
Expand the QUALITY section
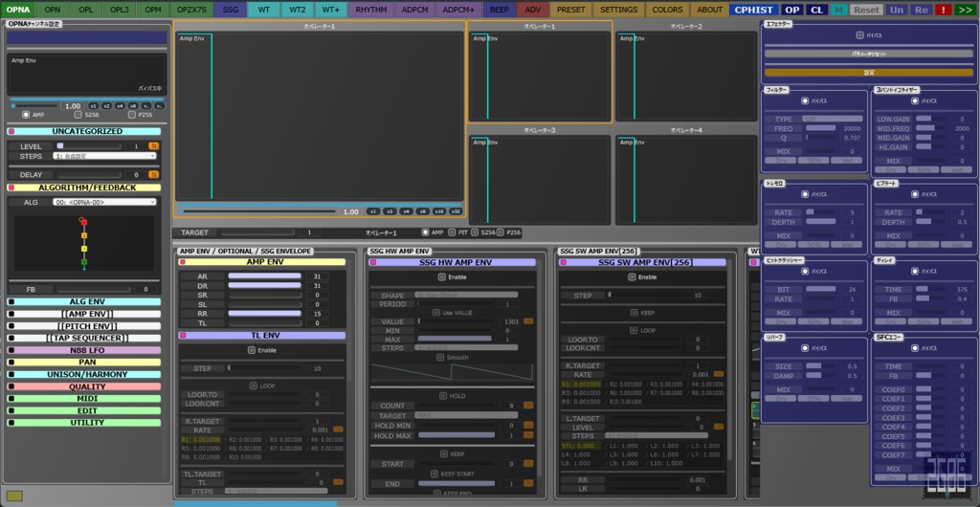(84, 386)
